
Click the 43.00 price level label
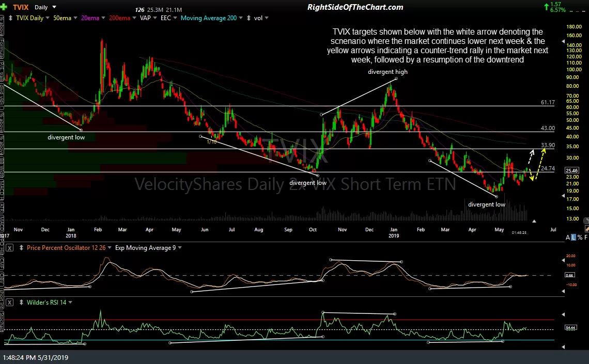tap(548, 128)
